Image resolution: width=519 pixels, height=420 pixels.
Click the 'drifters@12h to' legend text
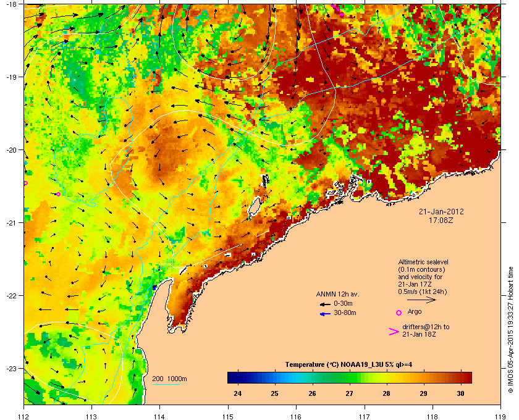pyautogui.click(x=426, y=327)
